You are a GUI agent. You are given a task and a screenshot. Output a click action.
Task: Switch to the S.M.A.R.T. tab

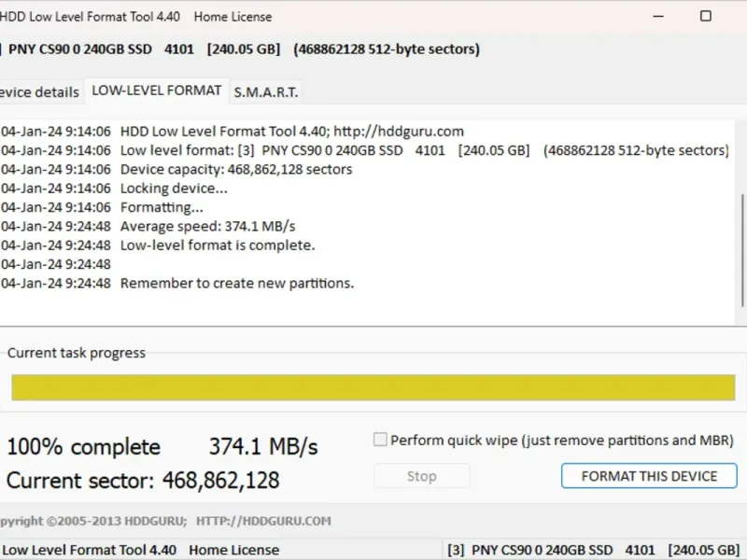[265, 91]
